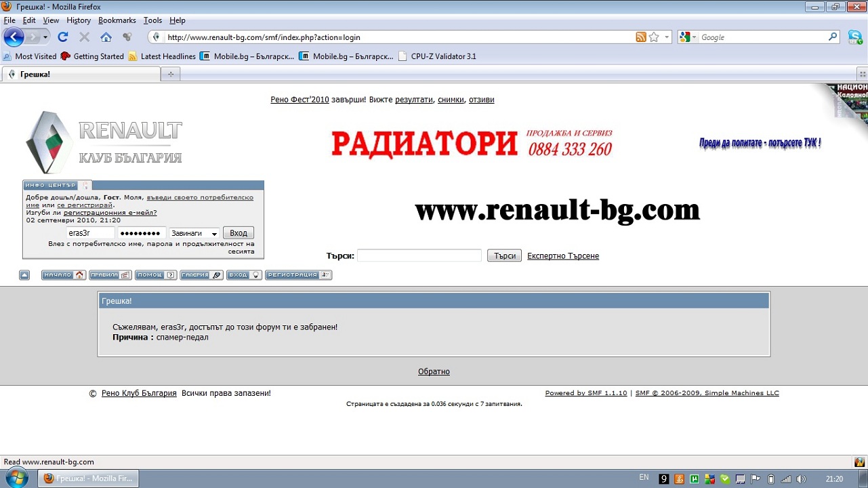Open the Завинаги session length dropdown

pyautogui.click(x=194, y=233)
